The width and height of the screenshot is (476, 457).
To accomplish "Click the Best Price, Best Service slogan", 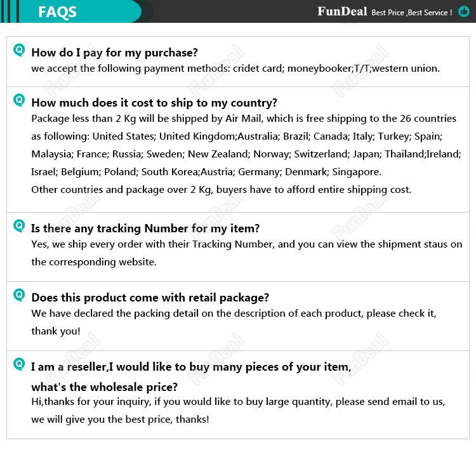I will [x=411, y=13].
